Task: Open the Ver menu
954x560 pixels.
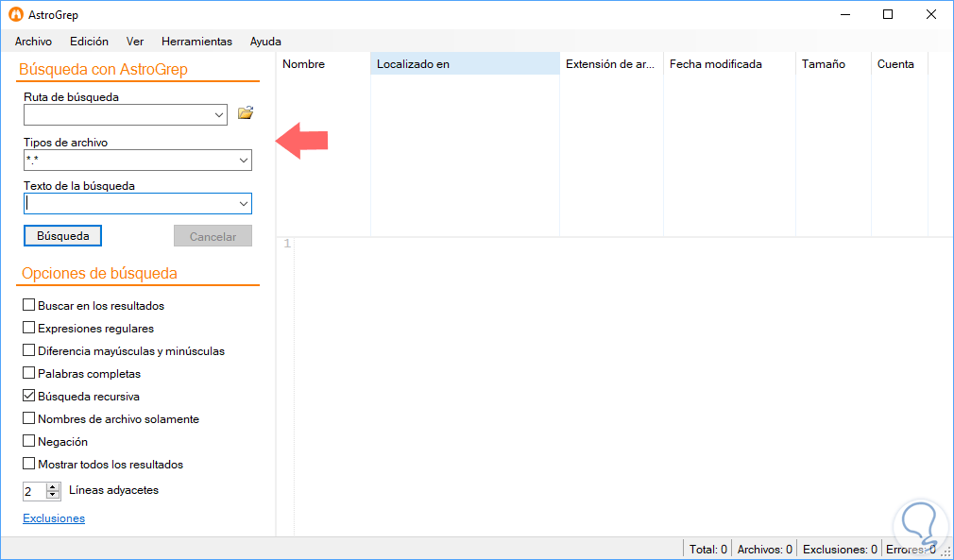Action: [135, 42]
